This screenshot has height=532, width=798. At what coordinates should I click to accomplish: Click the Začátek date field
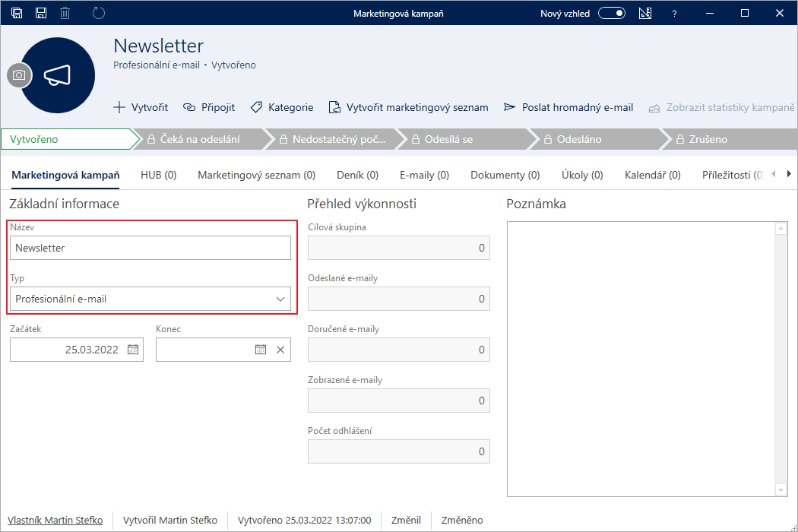(76, 350)
